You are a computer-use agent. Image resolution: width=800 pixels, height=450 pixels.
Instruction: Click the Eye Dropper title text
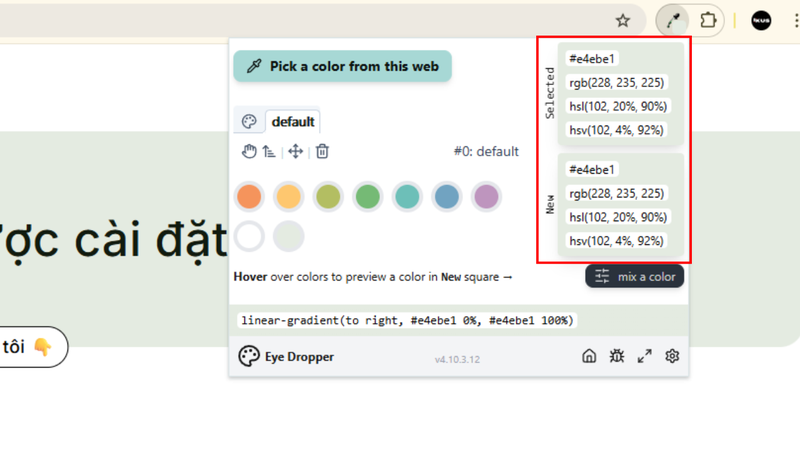coord(299,357)
